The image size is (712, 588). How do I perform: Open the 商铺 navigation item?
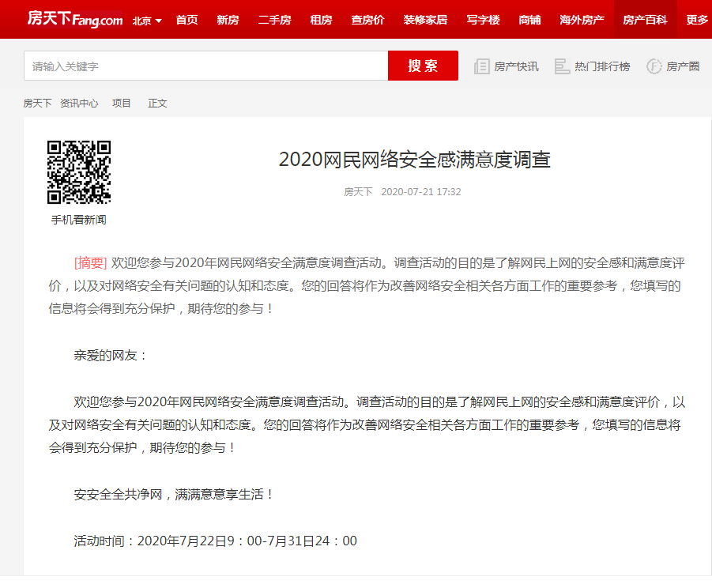point(530,20)
